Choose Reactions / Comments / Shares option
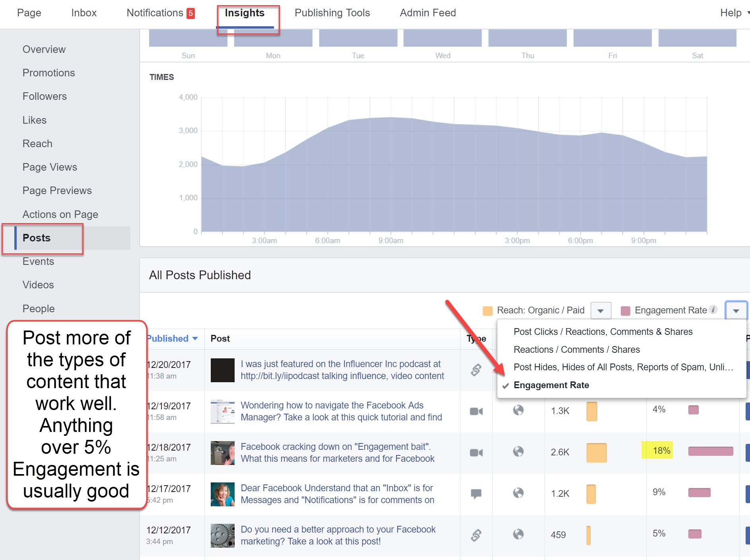The width and height of the screenshot is (750, 560). pos(577,350)
